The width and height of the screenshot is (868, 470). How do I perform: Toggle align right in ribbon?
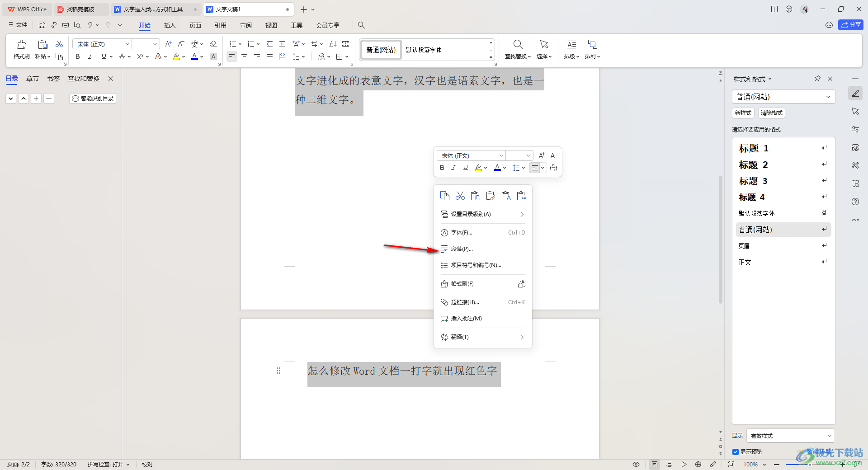257,56
